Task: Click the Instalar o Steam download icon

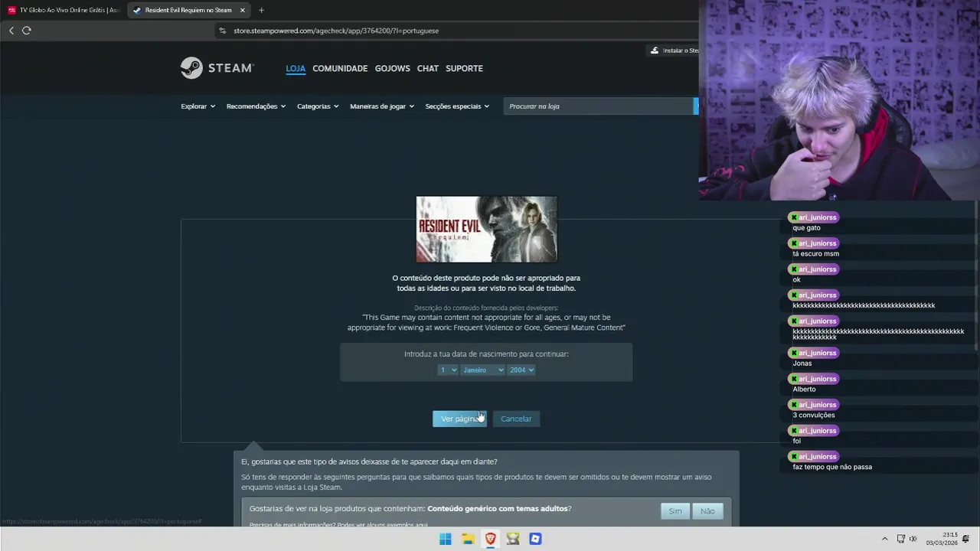Action: 654,51
